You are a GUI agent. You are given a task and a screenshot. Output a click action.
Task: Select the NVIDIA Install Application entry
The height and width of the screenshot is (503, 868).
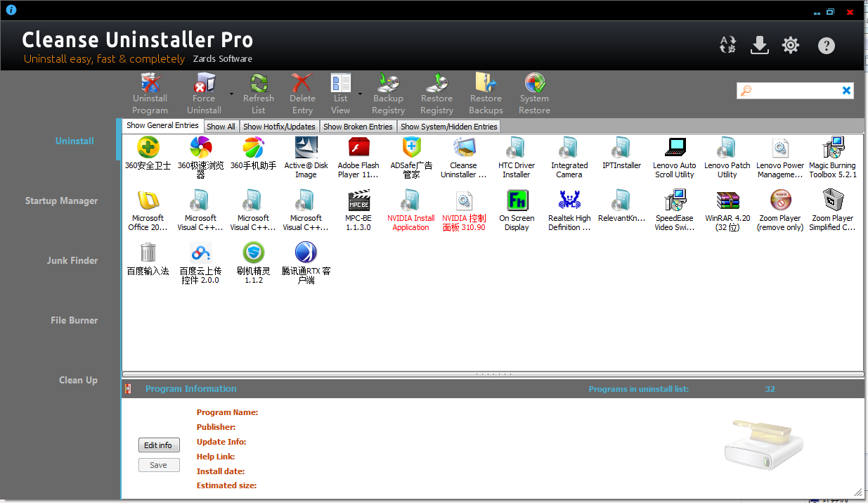pyautogui.click(x=411, y=210)
